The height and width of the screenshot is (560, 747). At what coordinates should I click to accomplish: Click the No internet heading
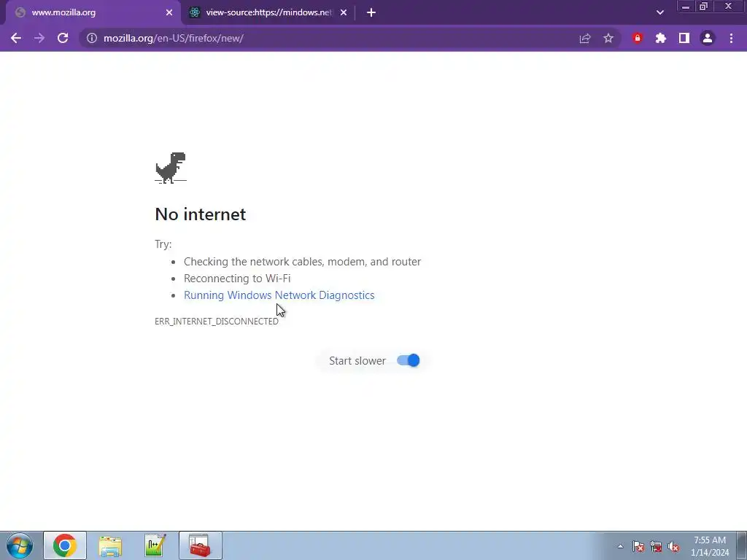pyautogui.click(x=200, y=214)
